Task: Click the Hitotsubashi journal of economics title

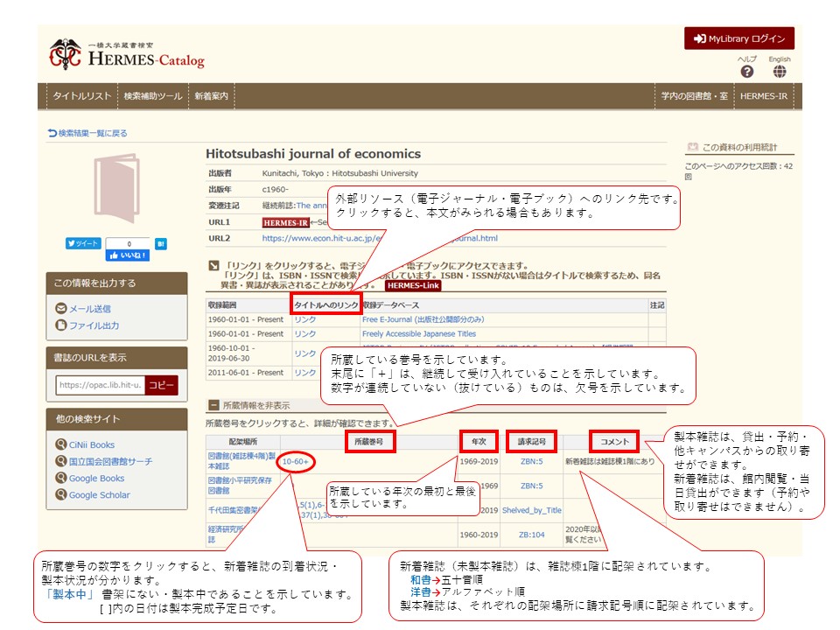Action: click(x=313, y=154)
